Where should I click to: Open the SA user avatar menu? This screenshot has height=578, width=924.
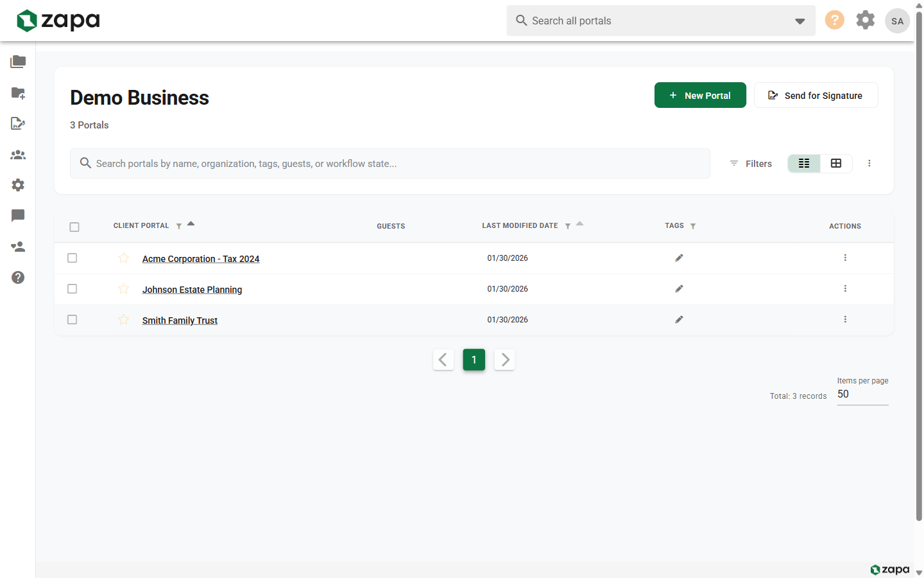[897, 21]
